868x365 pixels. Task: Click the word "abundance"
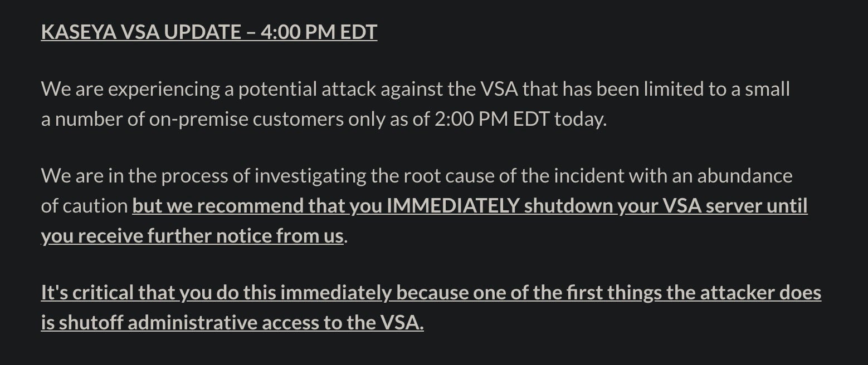coord(744,176)
